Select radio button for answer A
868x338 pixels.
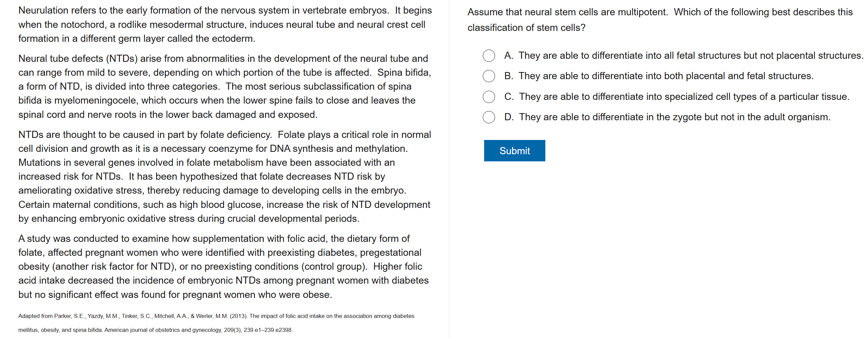(x=489, y=56)
